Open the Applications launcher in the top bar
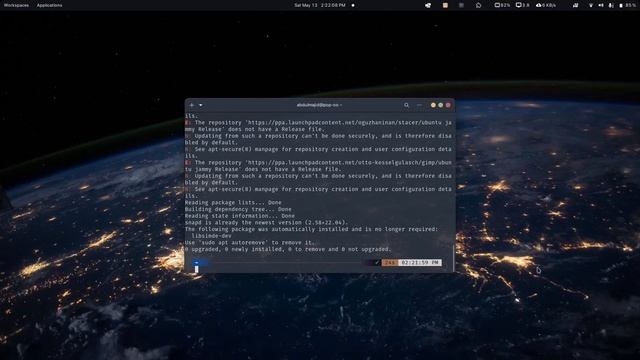This screenshot has width=640, height=360. coord(49,5)
